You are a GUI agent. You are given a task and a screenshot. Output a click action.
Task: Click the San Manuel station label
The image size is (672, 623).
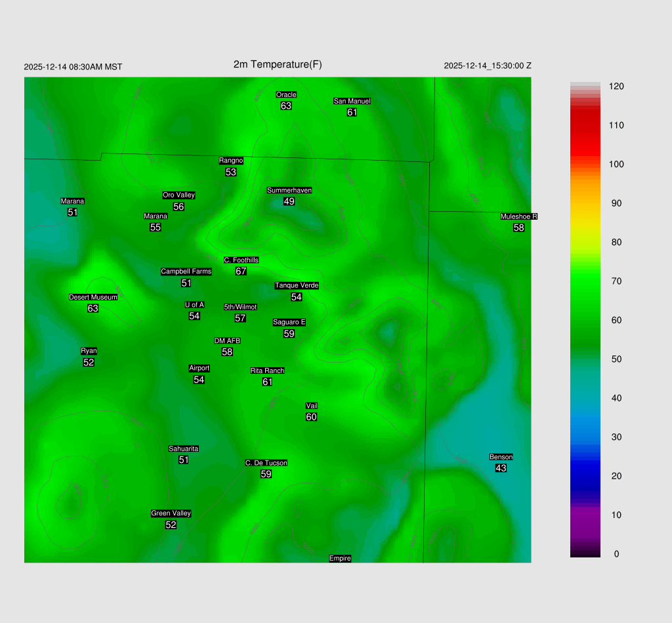(352, 101)
